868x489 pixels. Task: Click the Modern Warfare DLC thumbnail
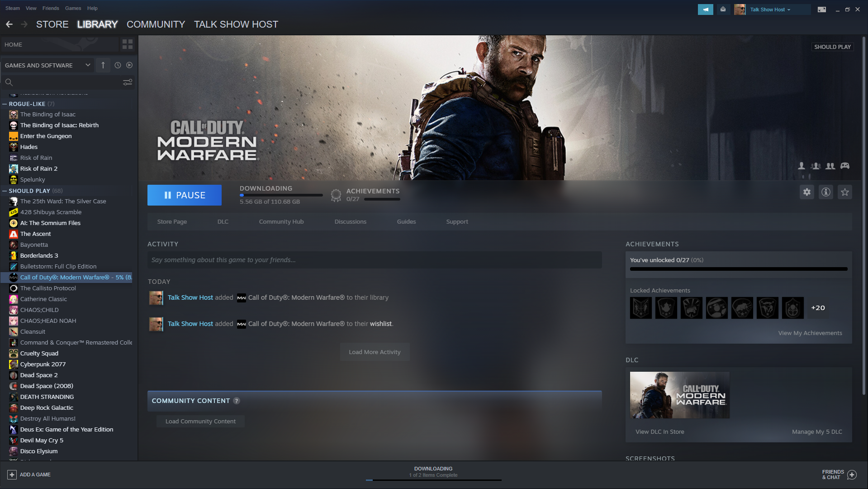680,395
